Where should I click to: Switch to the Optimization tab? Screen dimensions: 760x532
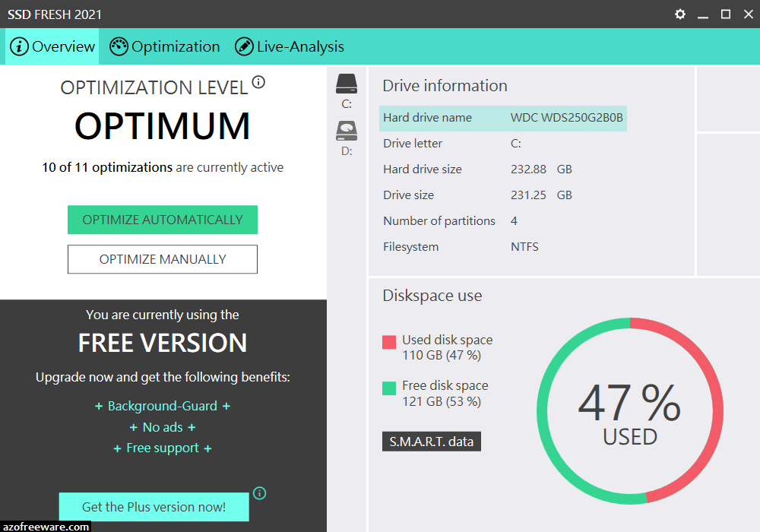coord(165,46)
